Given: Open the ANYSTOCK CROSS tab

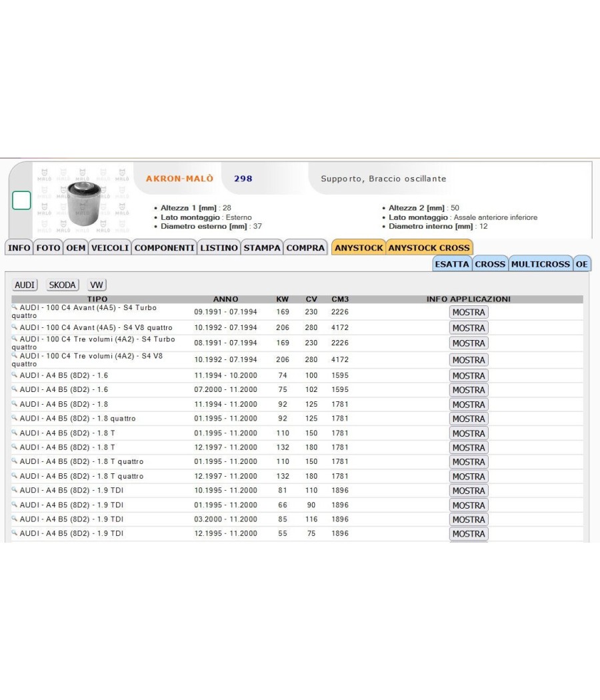Looking at the screenshot, I should (x=429, y=248).
